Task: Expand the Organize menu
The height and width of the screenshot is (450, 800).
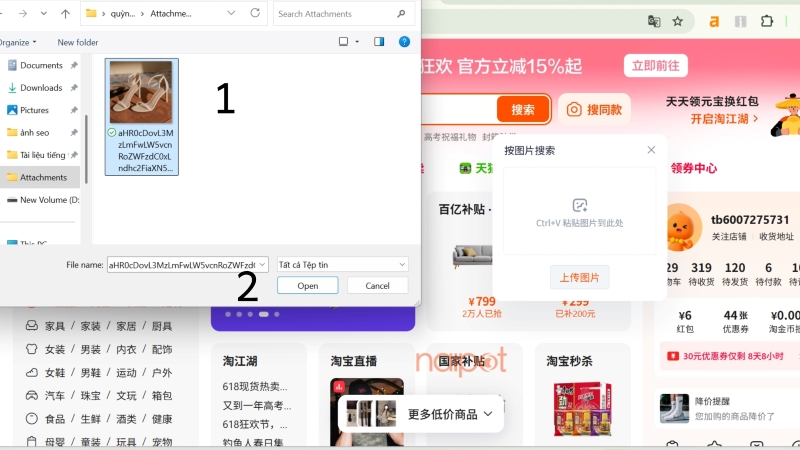Action: pyautogui.click(x=18, y=42)
